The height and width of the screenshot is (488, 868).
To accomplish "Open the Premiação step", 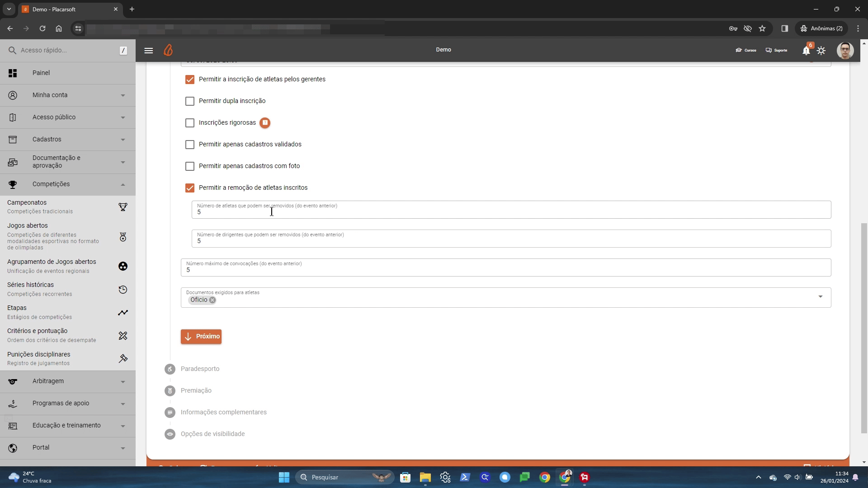I will pyautogui.click(x=196, y=391).
